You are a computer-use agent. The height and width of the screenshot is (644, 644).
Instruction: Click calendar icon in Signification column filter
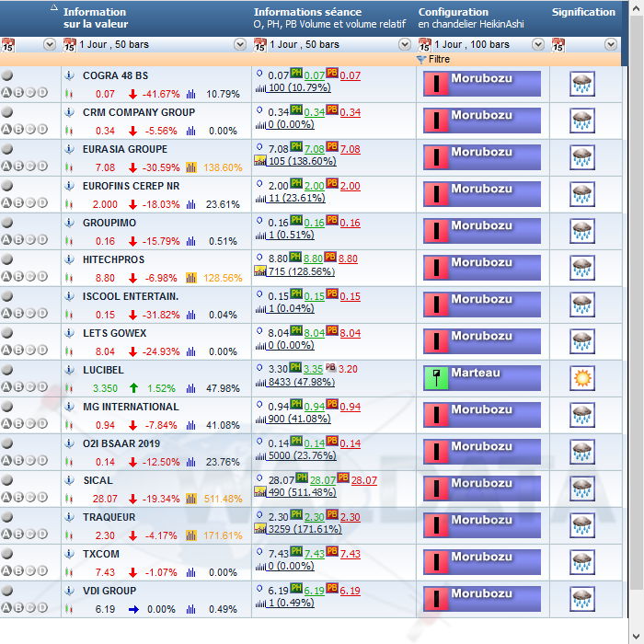pos(558,44)
